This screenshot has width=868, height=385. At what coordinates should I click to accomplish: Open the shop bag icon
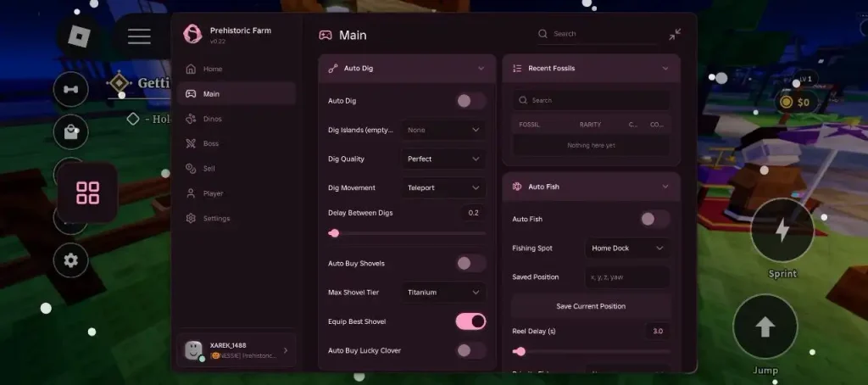click(71, 131)
